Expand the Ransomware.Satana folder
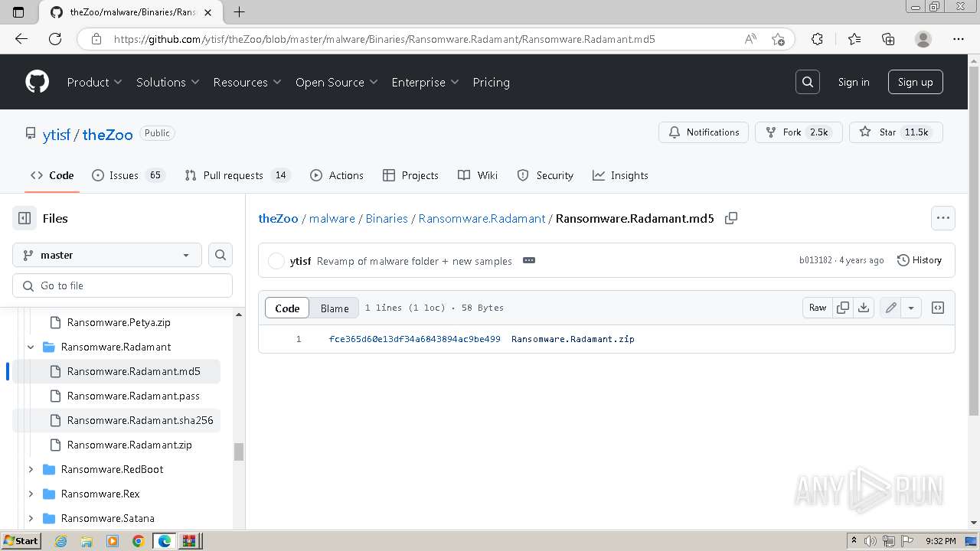980x551 pixels. 31,518
